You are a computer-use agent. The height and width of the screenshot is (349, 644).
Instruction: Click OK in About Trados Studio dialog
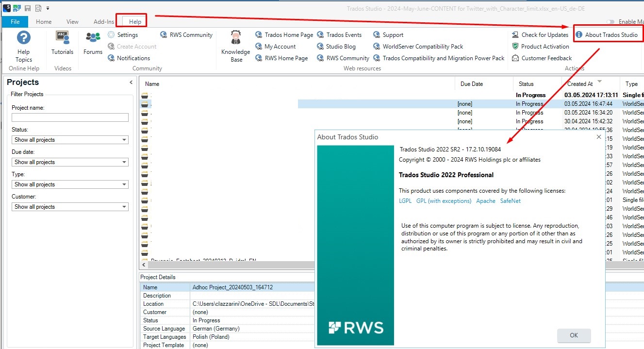[574, 335]
